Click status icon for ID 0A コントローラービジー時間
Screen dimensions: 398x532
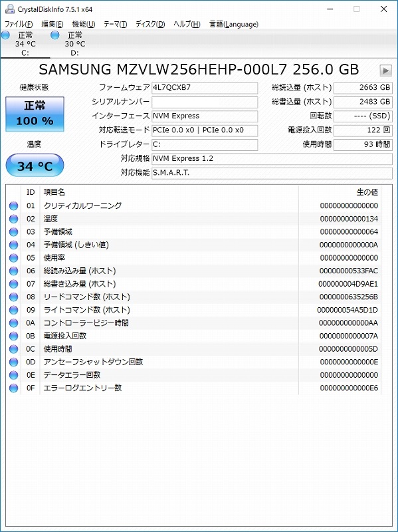(x=13, y=323)
